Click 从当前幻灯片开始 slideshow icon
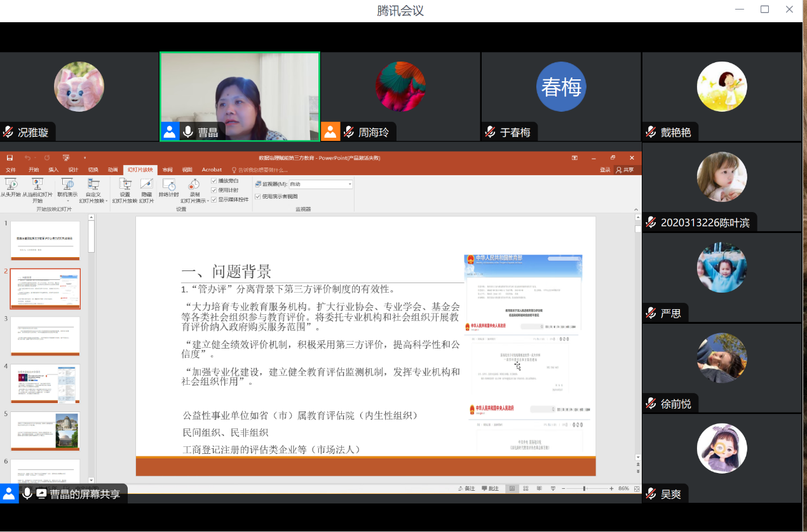This screenshot has height=532, width=807. pos(37,185)
